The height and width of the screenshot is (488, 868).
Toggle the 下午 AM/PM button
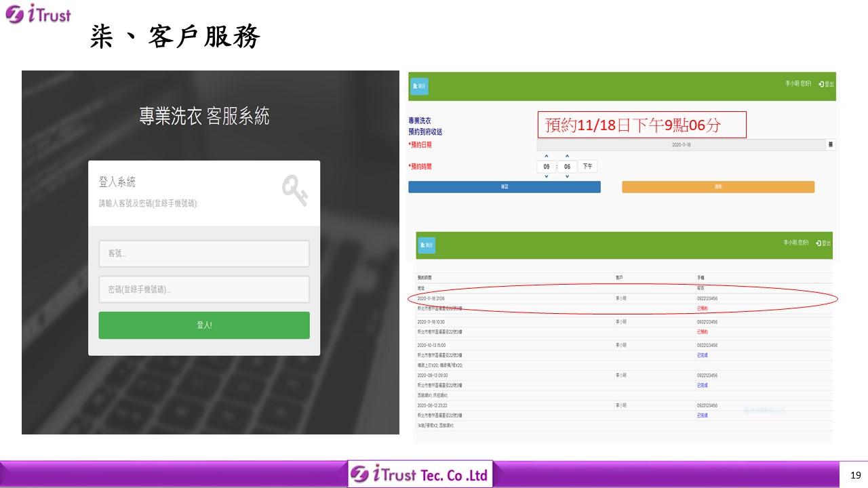[x=587, y=167]
